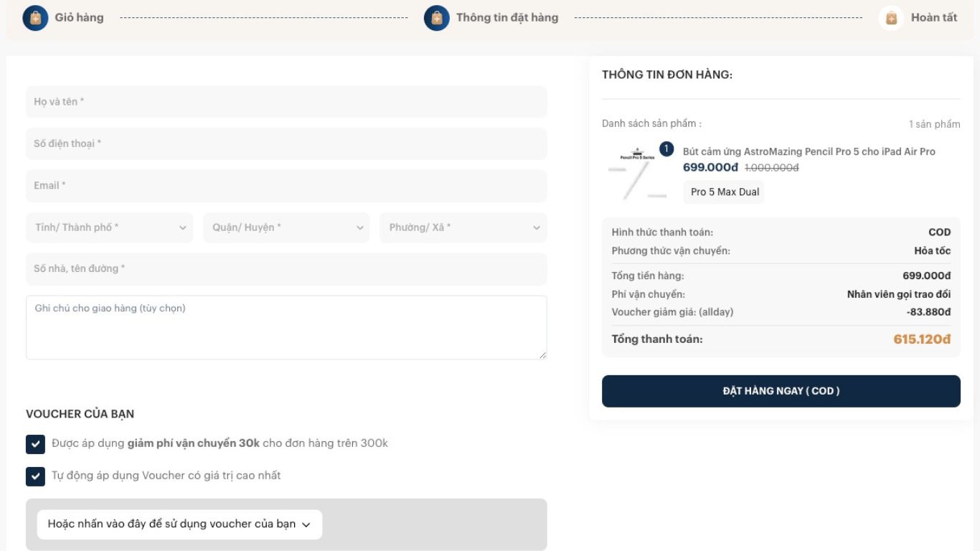Click the product title Bút cảm ứng AstroMazing link
The width and height of the screenshot is (980, 551).
(809, 151)
